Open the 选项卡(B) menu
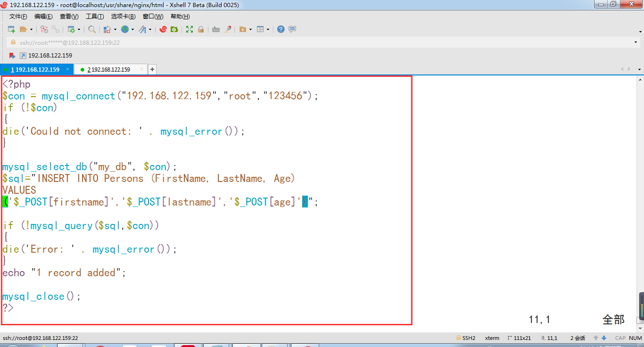 click(x=124, y=17)
